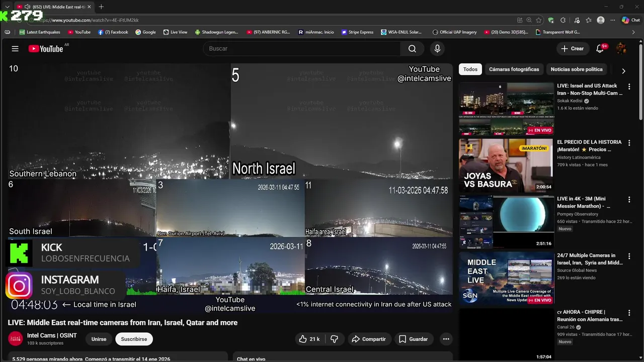Screen dimensions: 644x362
Task: Select the Noticias sobre política chip
Action: click(x=577, y=69)
